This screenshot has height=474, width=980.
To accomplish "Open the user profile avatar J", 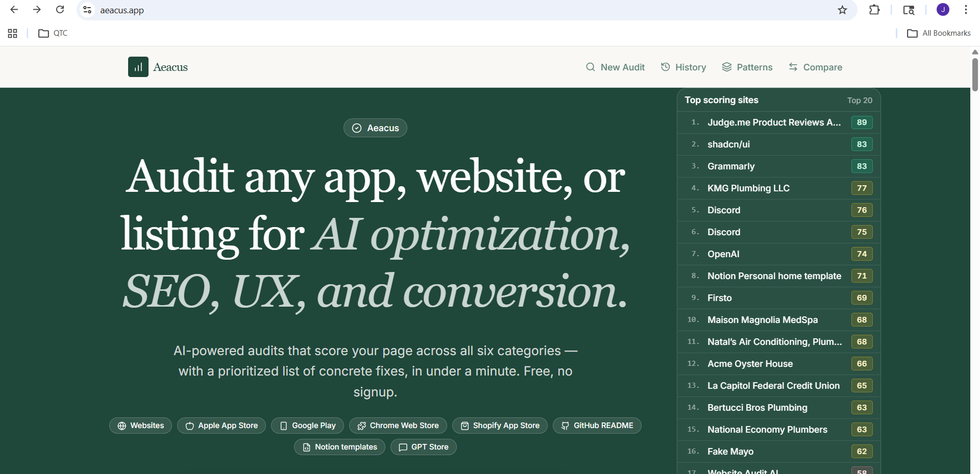I will click(943, 10).
